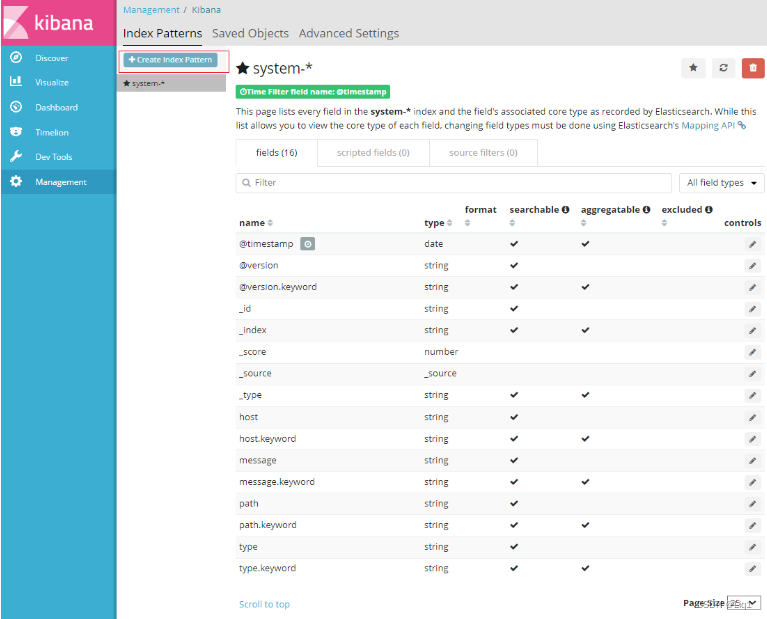Viewport: 767px width, 619px height.
Task: Click the Filter search field
Action: click(453, 183)
